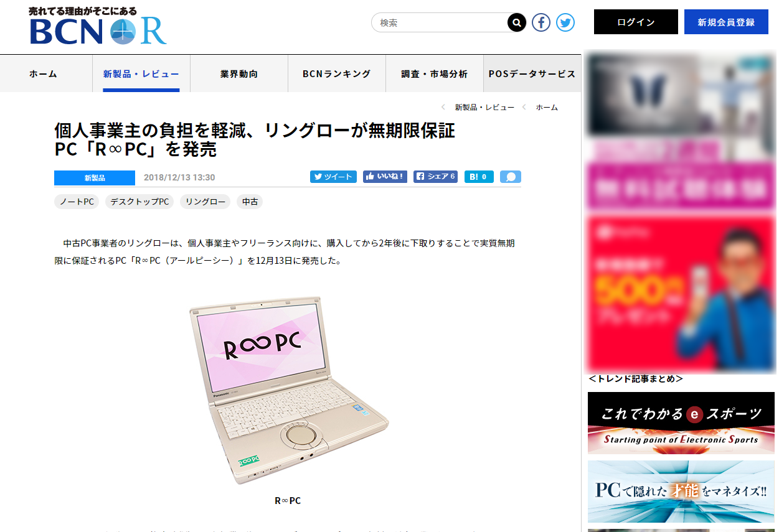Open POSデータサービス menu item
The height and width of the screenshot is (532, 779).
click(x=532, y=73)
